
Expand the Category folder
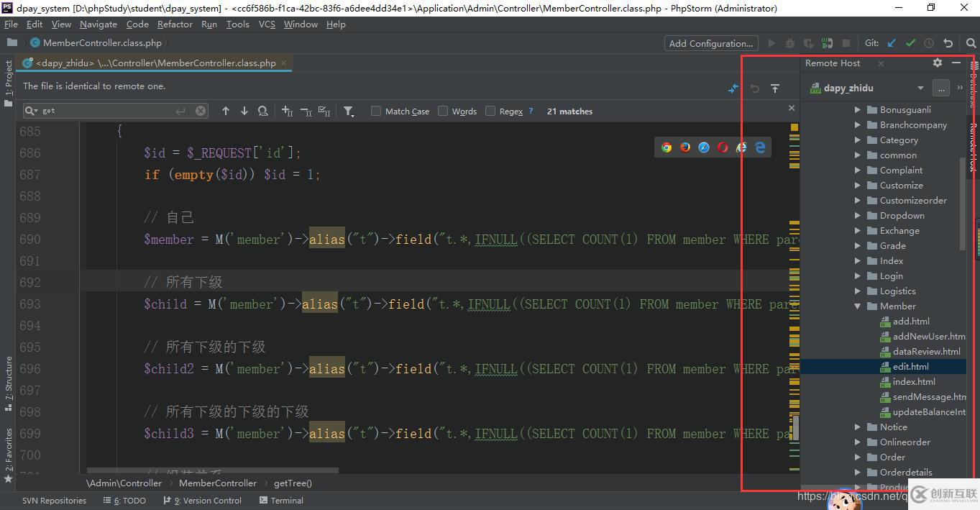(x=857, y=140)
